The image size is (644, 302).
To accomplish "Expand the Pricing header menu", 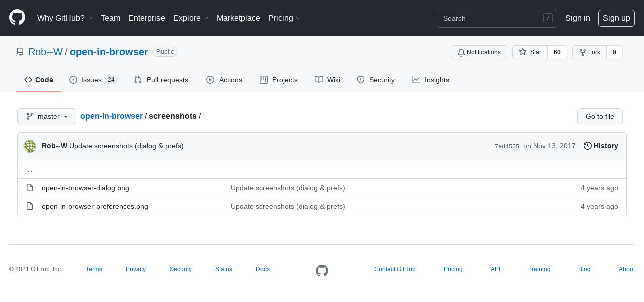I will (x=285, y=18).
